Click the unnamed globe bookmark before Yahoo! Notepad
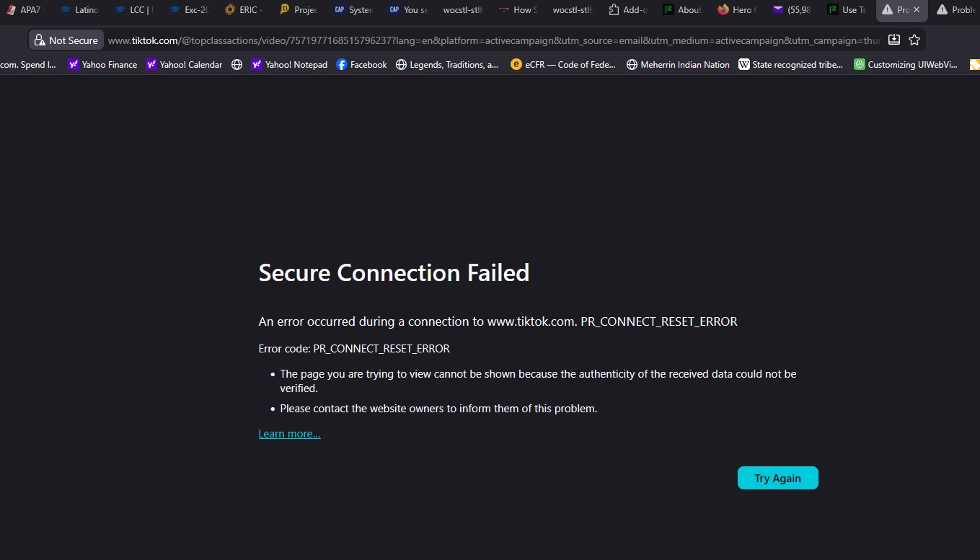The width and height of the screenshot is (980, 560). [237, 65]
